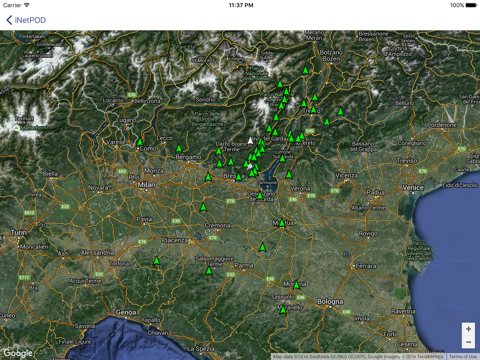
Task: Select the green marker between Parma and Mantua
Action: (x=263, y=247)
